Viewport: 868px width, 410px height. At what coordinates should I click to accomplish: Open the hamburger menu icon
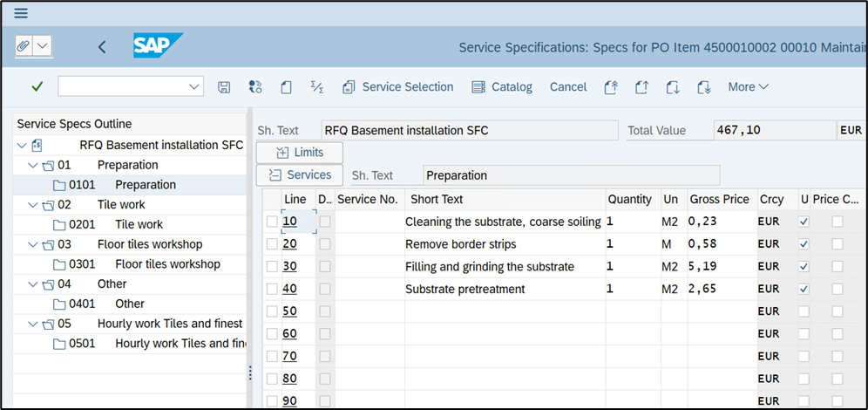pos(21,13)
